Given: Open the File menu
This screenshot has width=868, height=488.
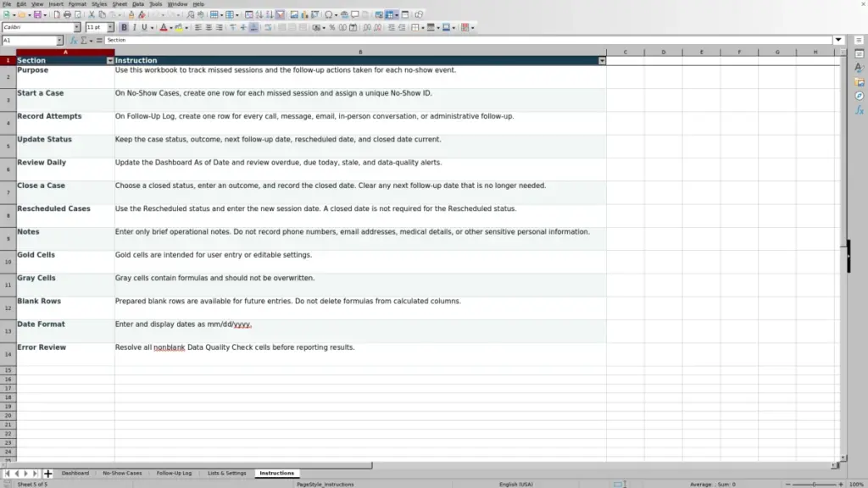Looking at the screenshot, I should (7, 4).
